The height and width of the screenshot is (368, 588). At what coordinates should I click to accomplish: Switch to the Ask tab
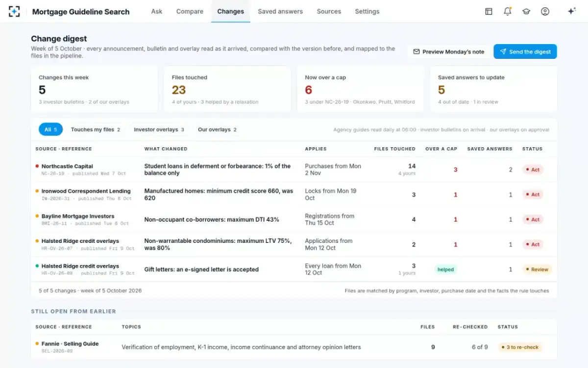tap(157, 11)
